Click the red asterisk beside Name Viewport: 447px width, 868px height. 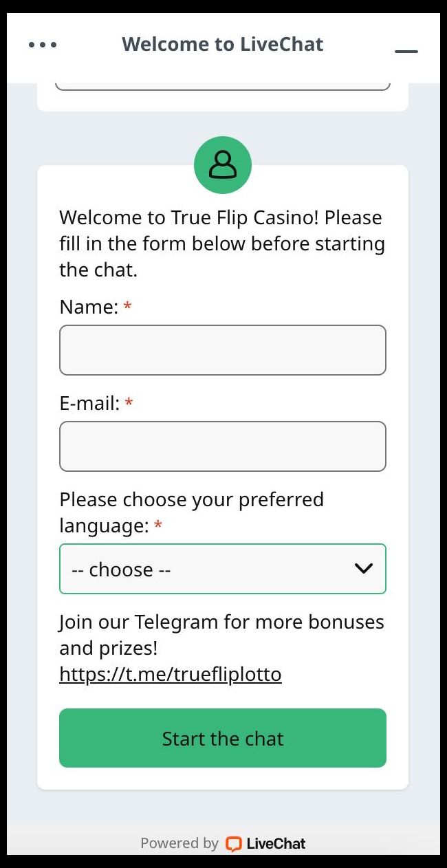[x=127, y=307]
